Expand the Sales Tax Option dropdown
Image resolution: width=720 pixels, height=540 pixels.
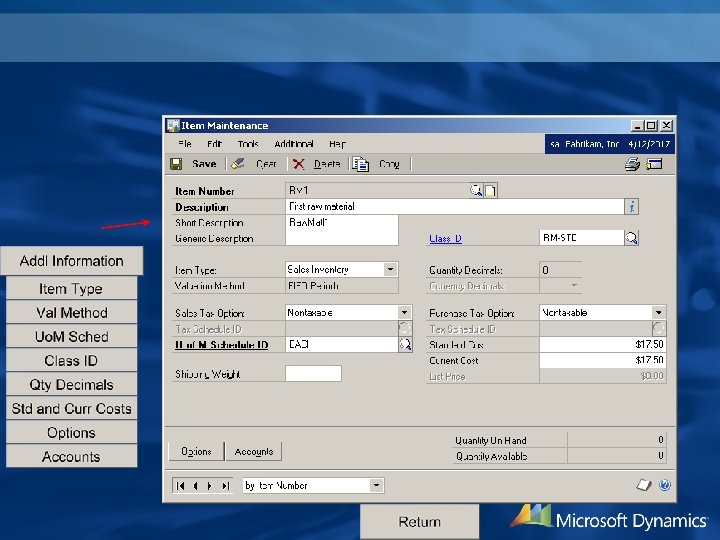404,313
